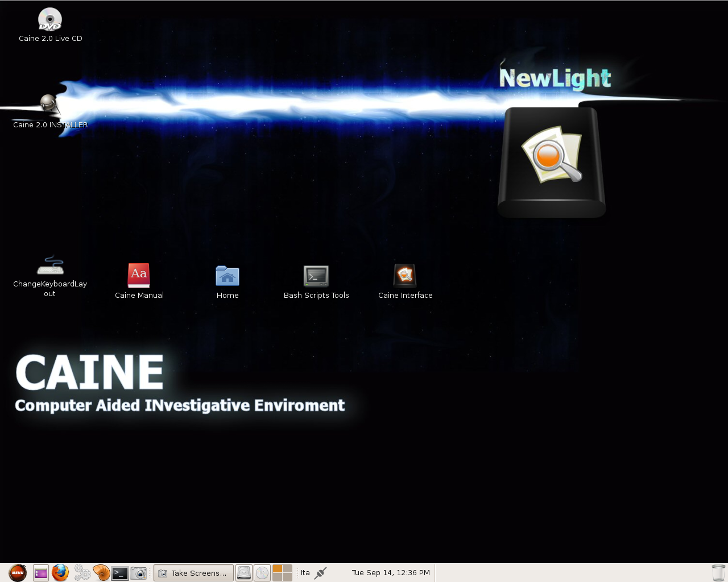This screenshot has width=728, height=582.
Task: Click the orange nautilus shell panel icon
Action: pyautogui.click(x=101, y=573)
